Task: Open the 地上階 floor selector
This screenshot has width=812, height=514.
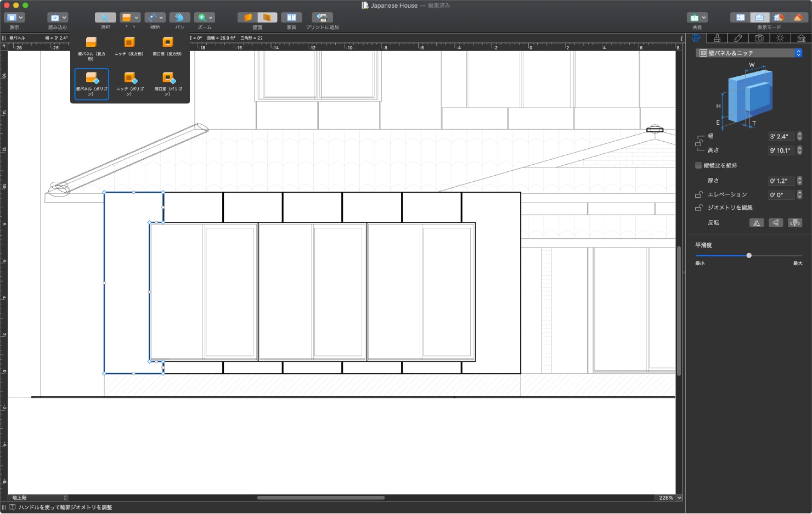Action: 38,498
